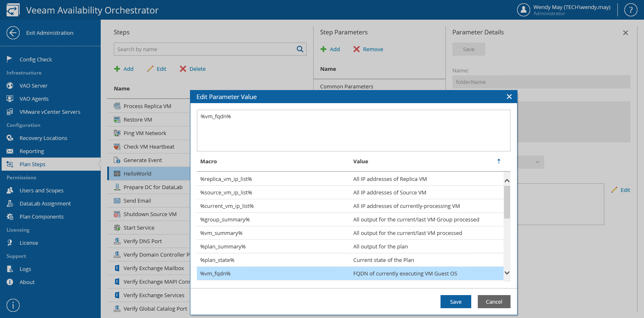Click the user avatar icon in header

coord(524,10)
